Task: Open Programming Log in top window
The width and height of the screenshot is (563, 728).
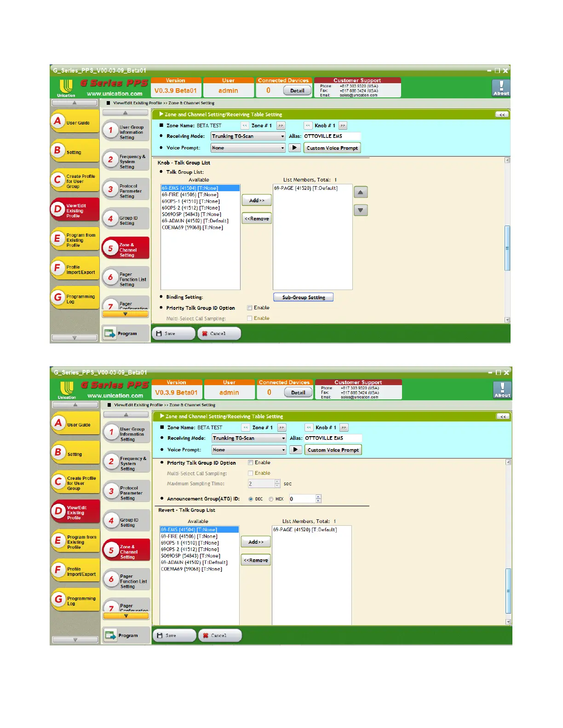Action: (75, 298)
